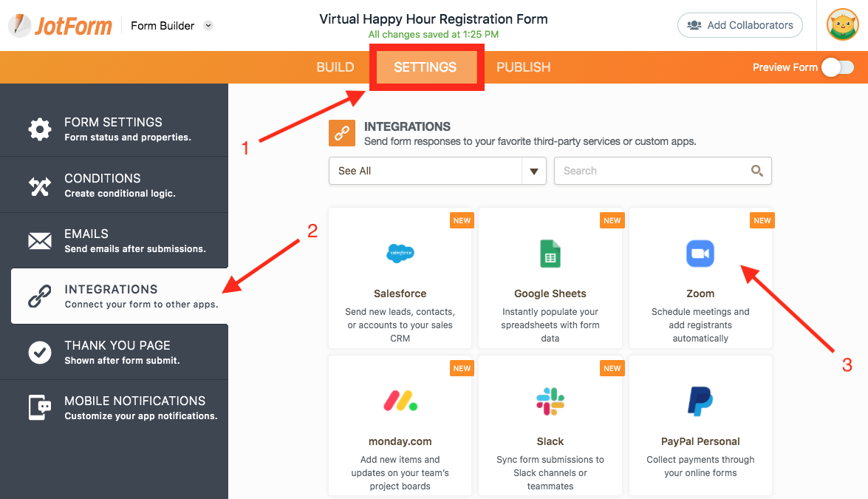Screen dimensions: 868x499
Task: Expand the See All category dropdown
Action: coord(437,171)
